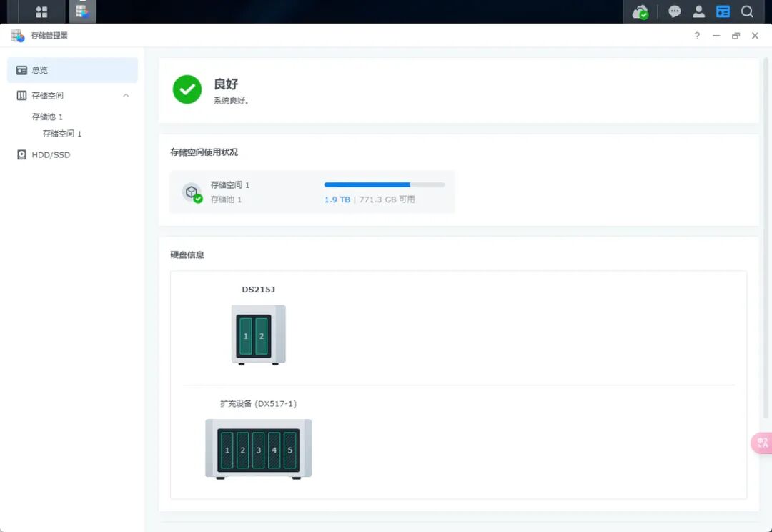This screenshot has height=532, width=772.
Task: Select drive bay 4 on expansion unit DX517-1
Action: 274,450
